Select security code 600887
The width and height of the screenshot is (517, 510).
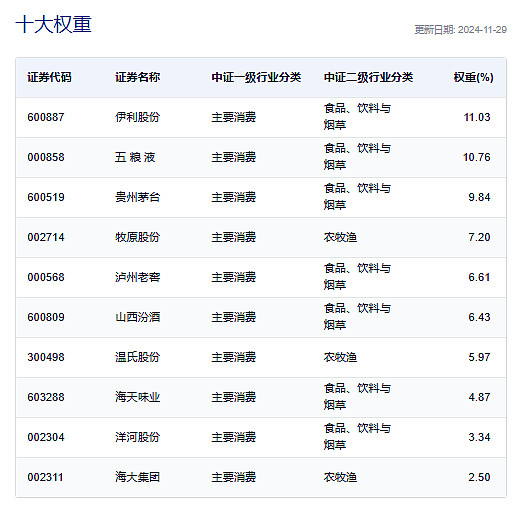point(46,117)
